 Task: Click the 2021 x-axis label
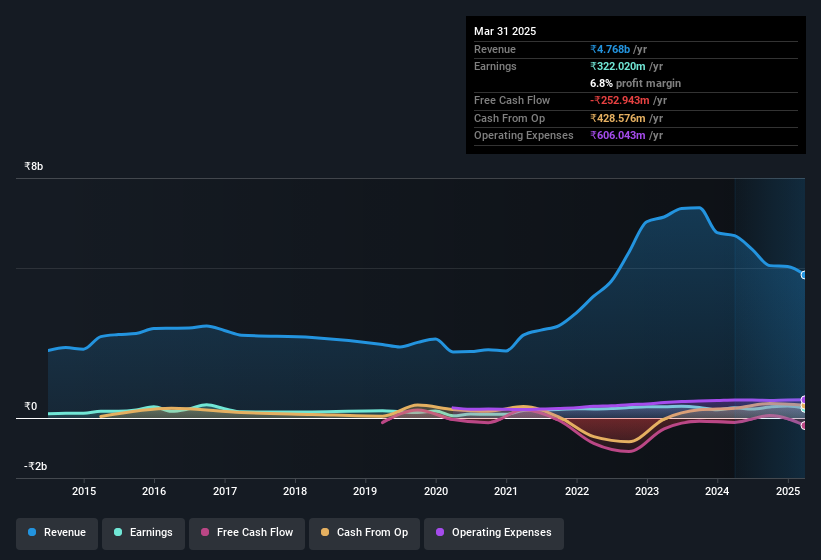pos(506,491)
